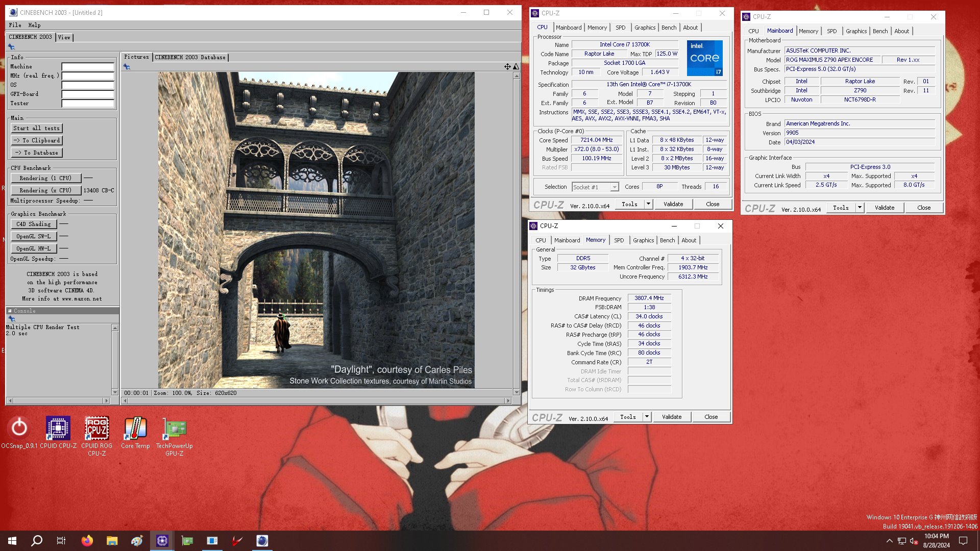This screenshot has width=980, height=551.
Task: Click picture horizontal scrollbar right arrow
Action: (x=507, y=401)
